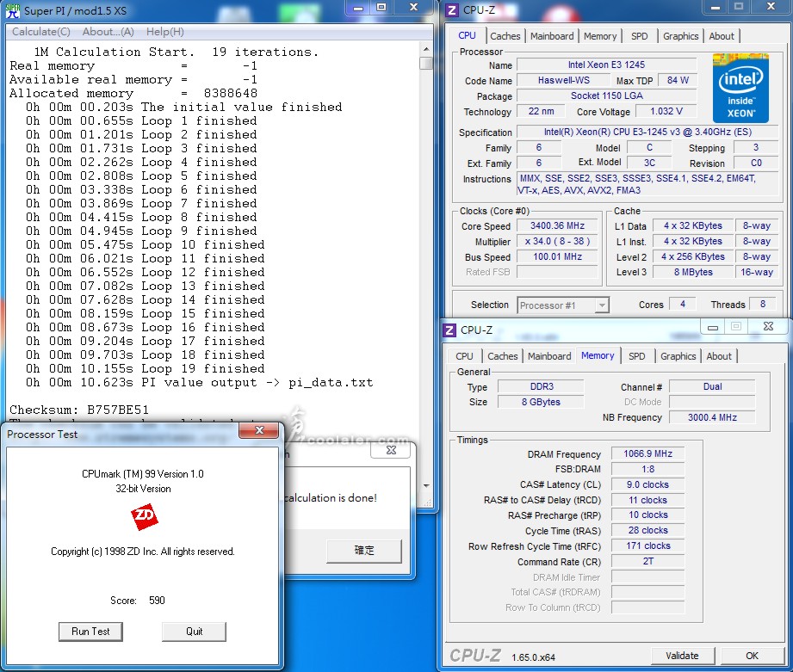The image size is (793, 672).
Task: Click scroll up arrow in Super PI log
Action: (426, 49)
